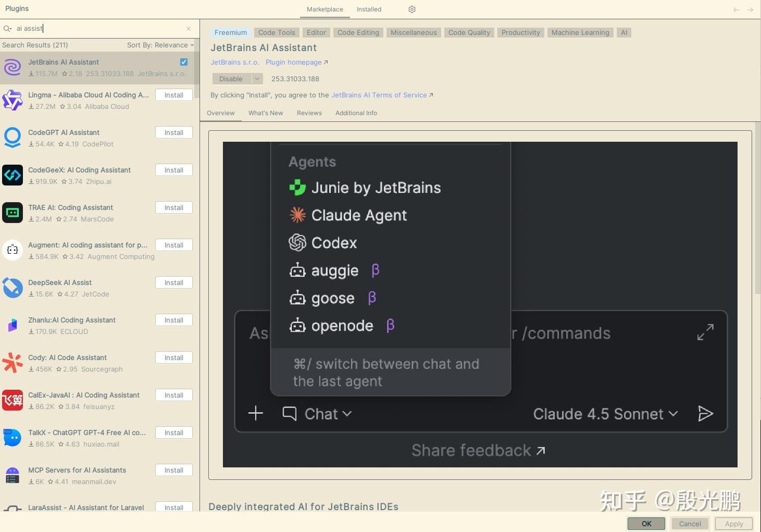The width and height of the screenshot is (761, 532).
Task: Click the AI Assistant preview screenshot
Action: point(480,304)
